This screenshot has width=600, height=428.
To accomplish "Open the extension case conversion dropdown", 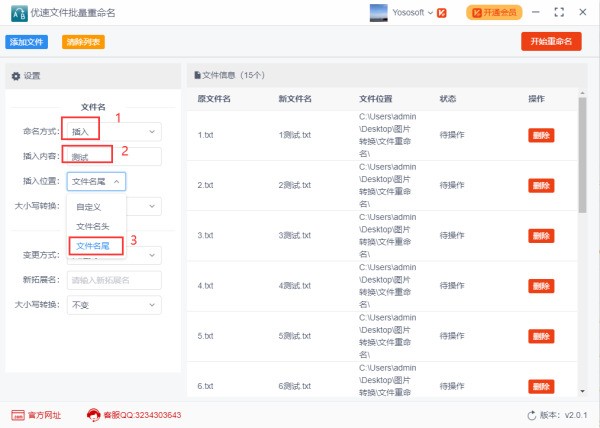I will click(112, 305).
